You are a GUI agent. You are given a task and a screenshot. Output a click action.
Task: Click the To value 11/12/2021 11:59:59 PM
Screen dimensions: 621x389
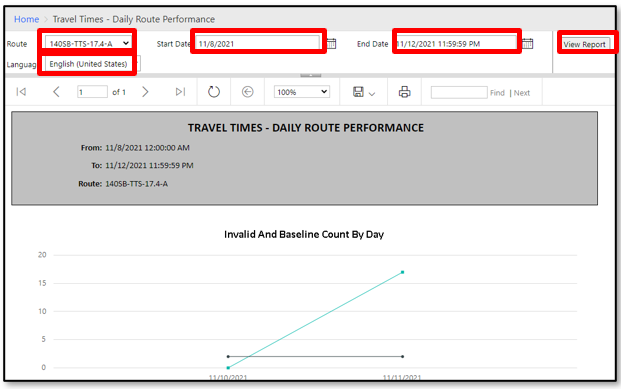coord(149,166)
